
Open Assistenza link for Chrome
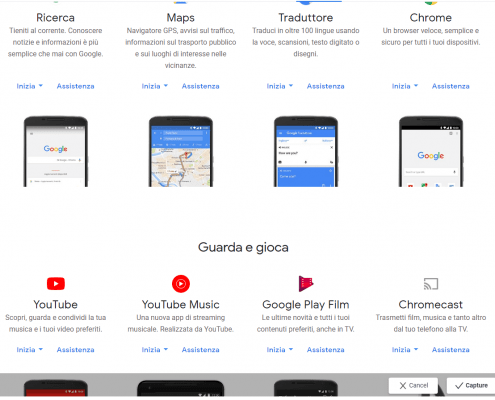(451, 86)
